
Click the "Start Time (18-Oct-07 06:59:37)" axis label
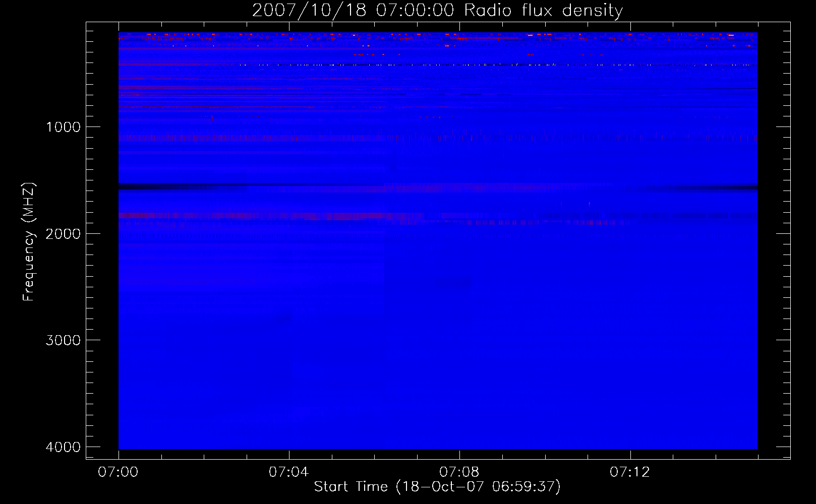(437, 487)
